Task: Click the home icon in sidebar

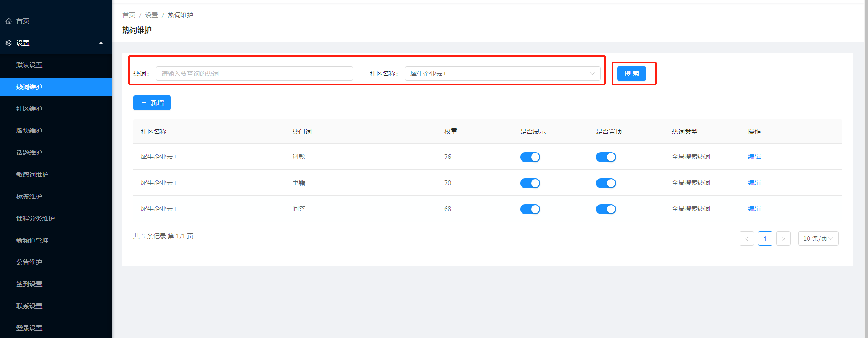Action: click(x=9, y=21)
